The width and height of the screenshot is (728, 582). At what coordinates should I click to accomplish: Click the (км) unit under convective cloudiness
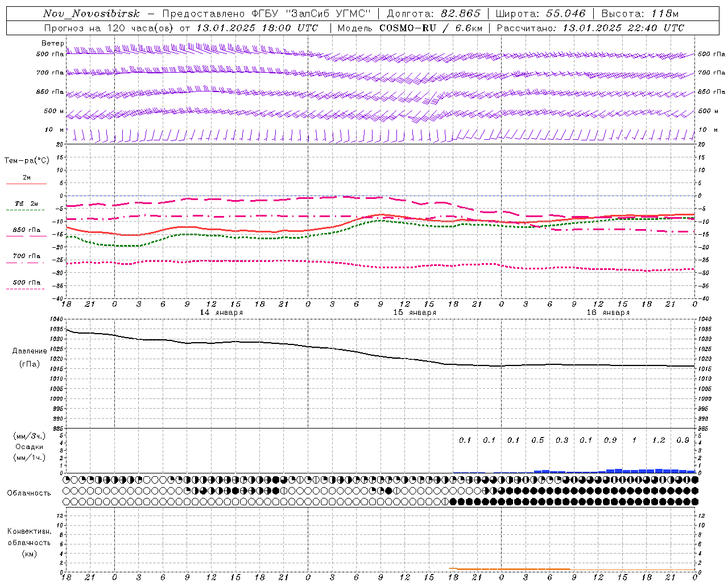[x=29, y=554]
